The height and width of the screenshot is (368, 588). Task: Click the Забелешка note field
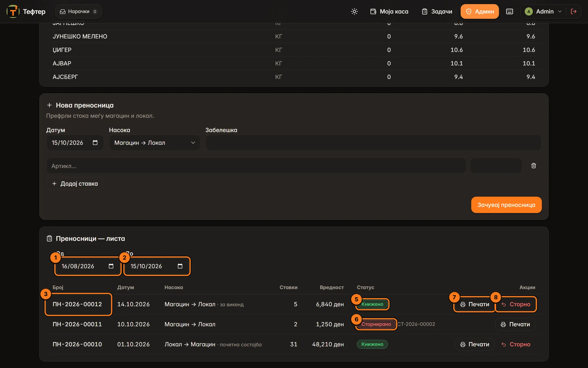click(373, 143)
